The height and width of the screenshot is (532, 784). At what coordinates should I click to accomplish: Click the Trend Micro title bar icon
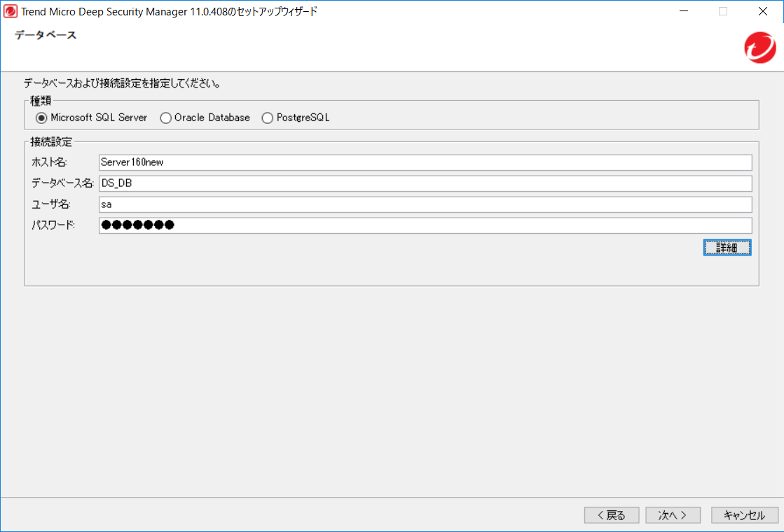tap(10, 11)
